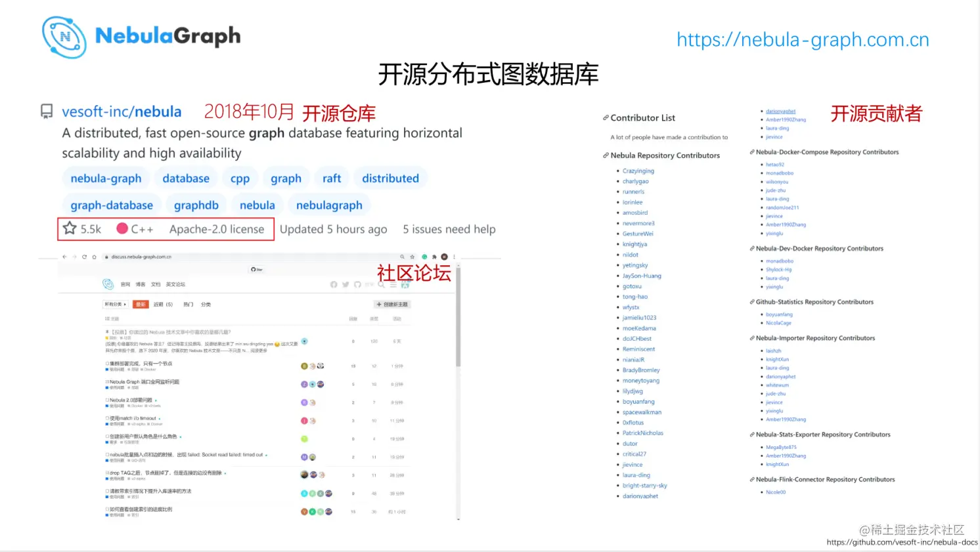This screenshot has height=552, width=980.
Task: Click the browser reload icon
Action: tap(85, 257)
